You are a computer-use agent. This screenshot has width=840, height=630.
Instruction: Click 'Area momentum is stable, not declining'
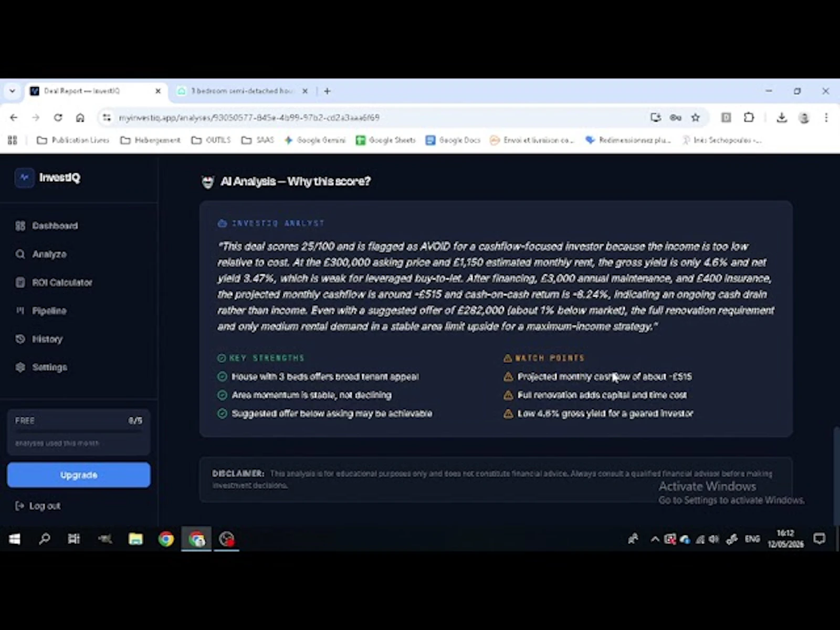(x=311, y=395)
